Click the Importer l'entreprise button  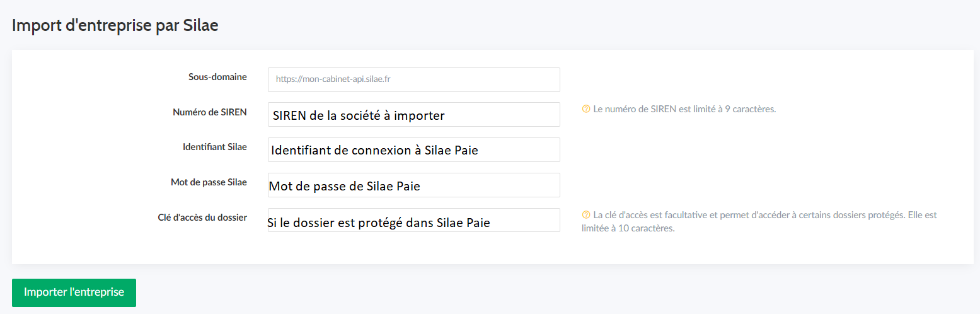[x=74, y=293]
